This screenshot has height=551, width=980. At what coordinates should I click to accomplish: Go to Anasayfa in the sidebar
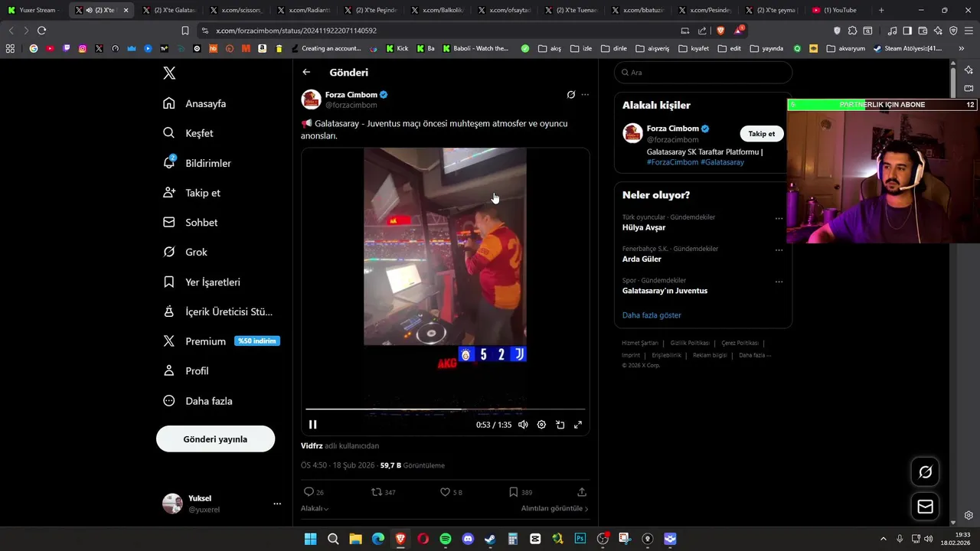pos(194,103)
